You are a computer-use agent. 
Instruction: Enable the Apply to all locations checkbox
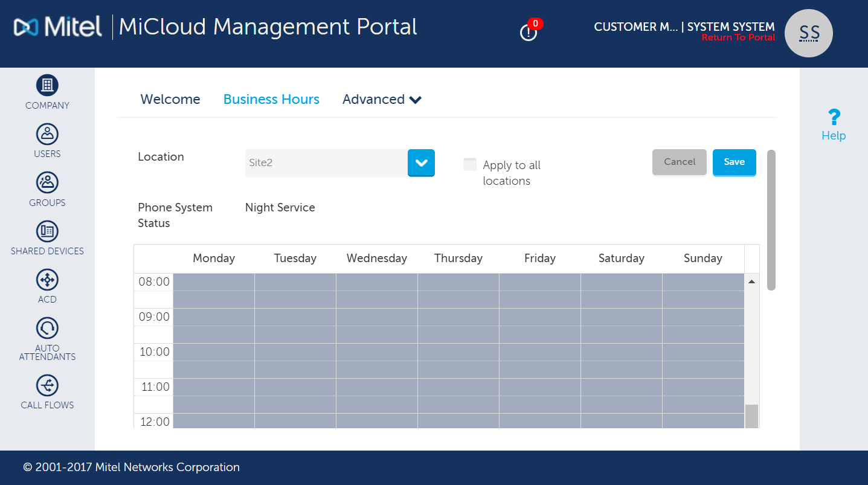470,164
